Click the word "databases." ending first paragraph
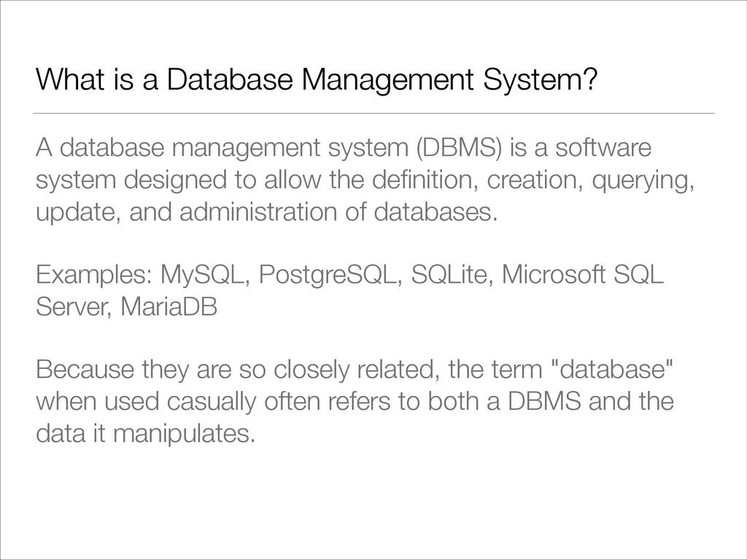The height and width of the screenshot is (560, 747). [436, 212]
